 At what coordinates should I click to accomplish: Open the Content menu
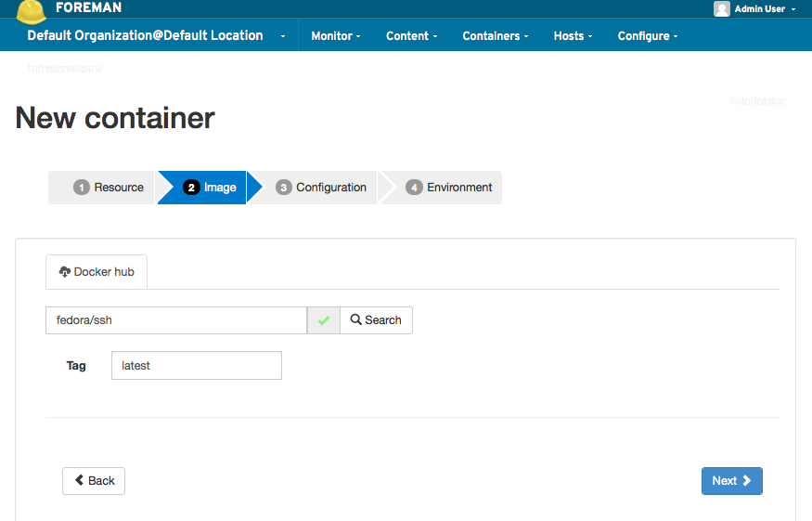click(x=412, y=36)
